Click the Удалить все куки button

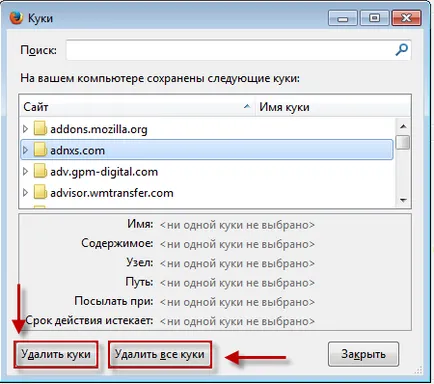160,354
